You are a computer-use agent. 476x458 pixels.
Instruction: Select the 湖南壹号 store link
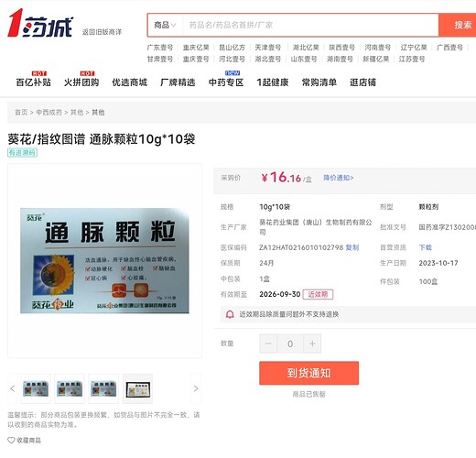(x=340, y=59)
